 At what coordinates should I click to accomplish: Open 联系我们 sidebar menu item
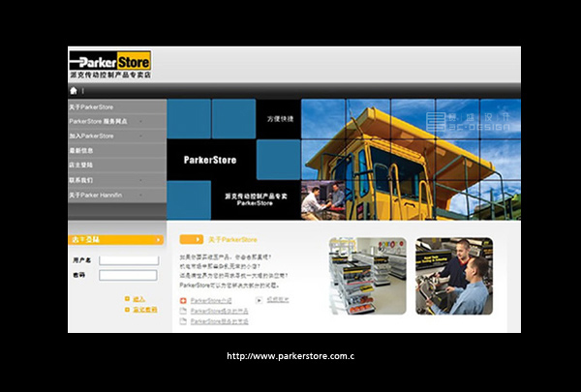point(81,180)
